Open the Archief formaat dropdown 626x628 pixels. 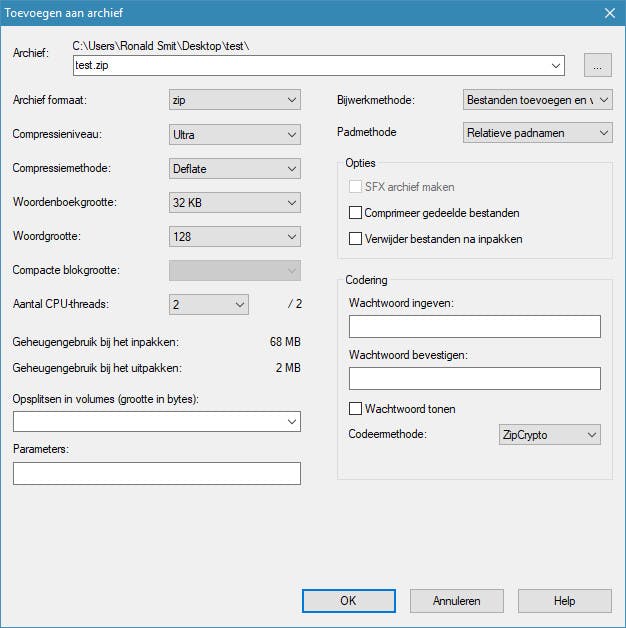[235, 100]
